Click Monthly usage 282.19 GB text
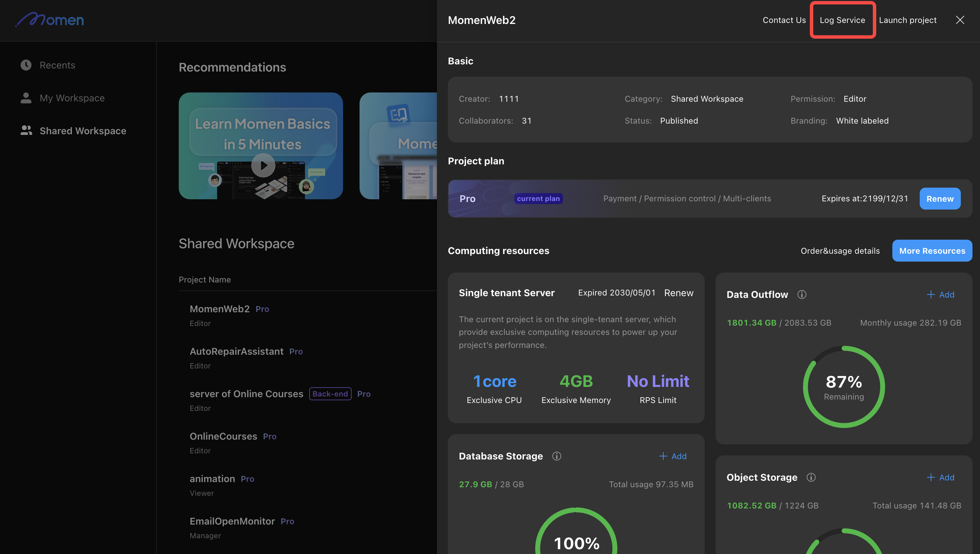980x554 pixels. [910, 323]
